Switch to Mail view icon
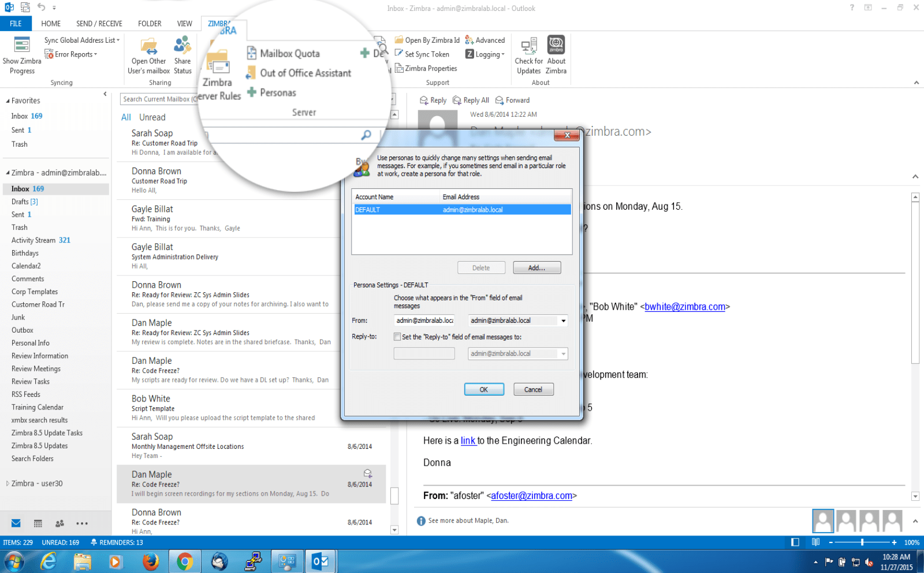This screenshot has width=924, height=573. (16, 523)
